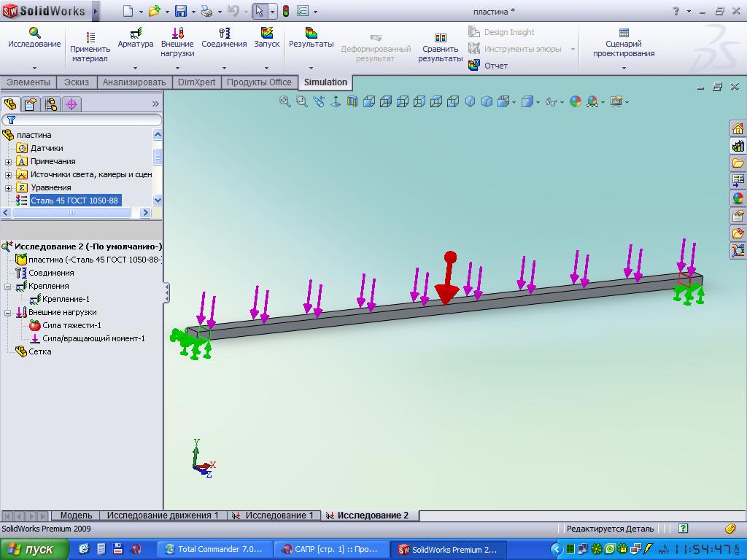747x560 pixels.
Task: Switch to the Исследование 1 bottom tab
Action: pyautogui.click(x=279, y=516)
